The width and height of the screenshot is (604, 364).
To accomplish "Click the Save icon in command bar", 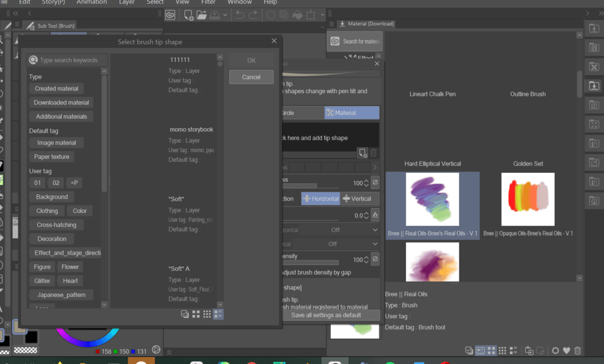I will (215, 15).
